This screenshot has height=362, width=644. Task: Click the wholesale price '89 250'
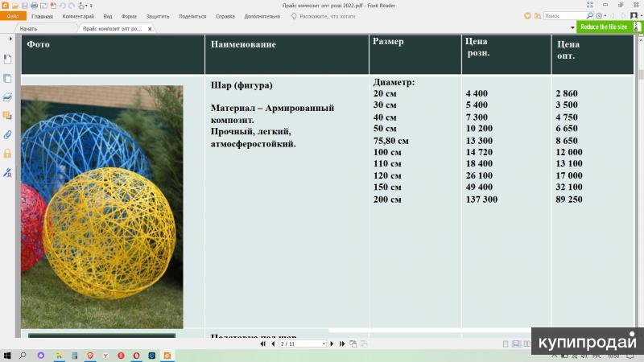click(x=569, y=200)
